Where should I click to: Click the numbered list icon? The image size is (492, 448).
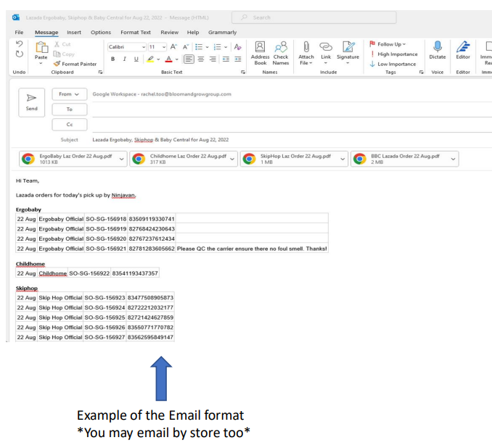point(217,46)
